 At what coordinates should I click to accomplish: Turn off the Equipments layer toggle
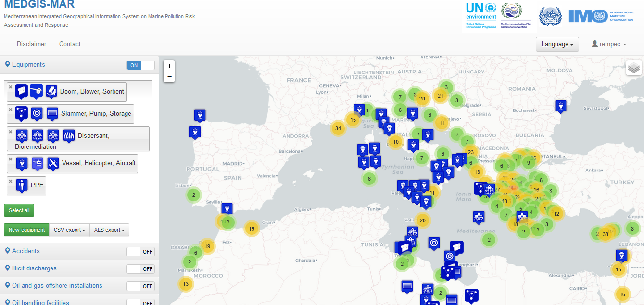coord(140,65)
